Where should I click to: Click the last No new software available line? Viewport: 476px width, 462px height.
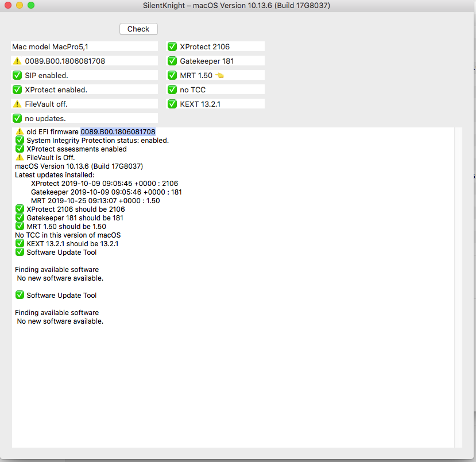point(60,321)
